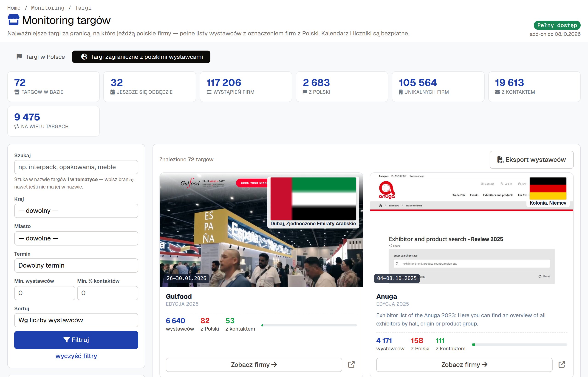Focus the Min. wystawców field

pyautogui.click(x=45, y=293)
